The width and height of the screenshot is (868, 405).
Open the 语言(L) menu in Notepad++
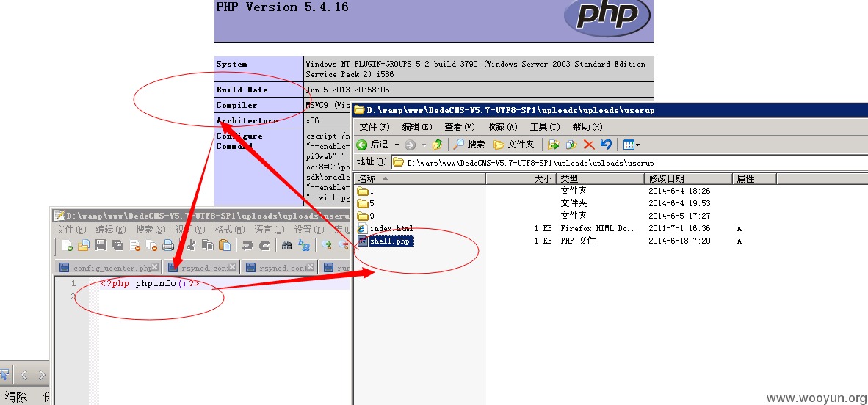(x=270, y=230)
